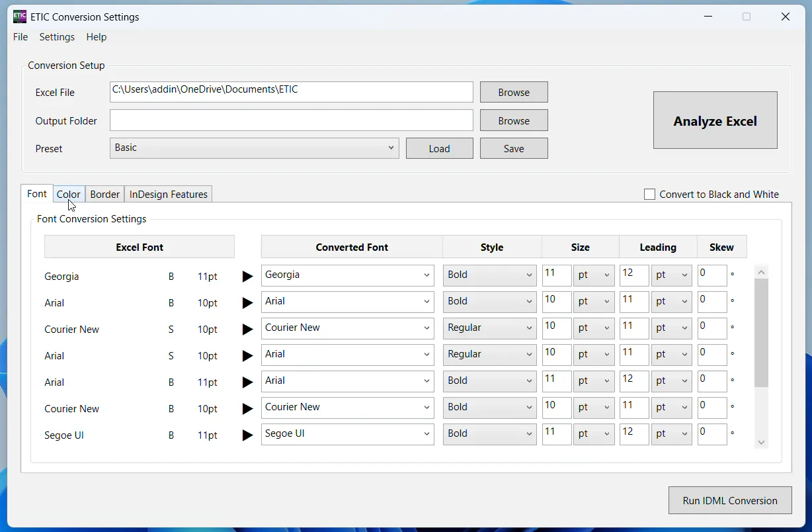Click the ETIC app icon in title bar
Screen dimensions: 812x532
[20, 17]
